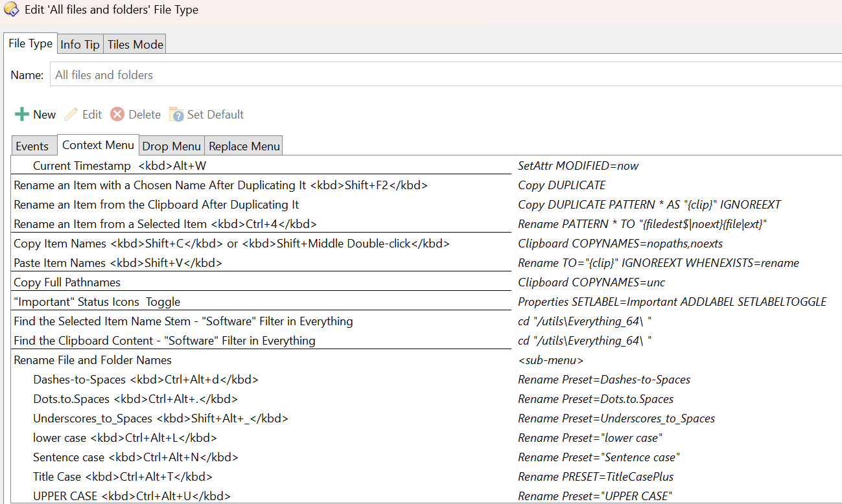Expand the Rename File and Folder Names sub-menu
This screenshot has height=504, width=842.
pyautogui.click(x=90, y=360)
